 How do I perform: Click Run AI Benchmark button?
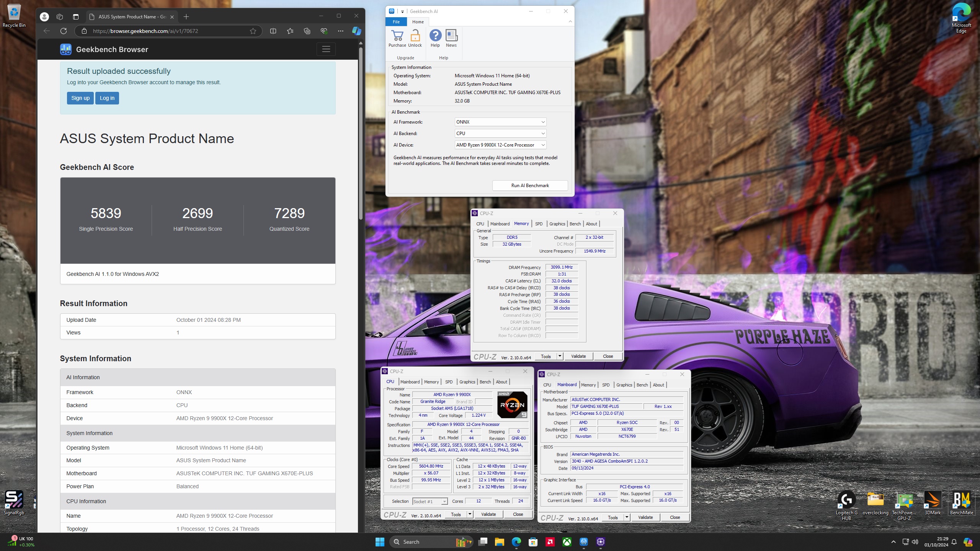tap(530, 186)
